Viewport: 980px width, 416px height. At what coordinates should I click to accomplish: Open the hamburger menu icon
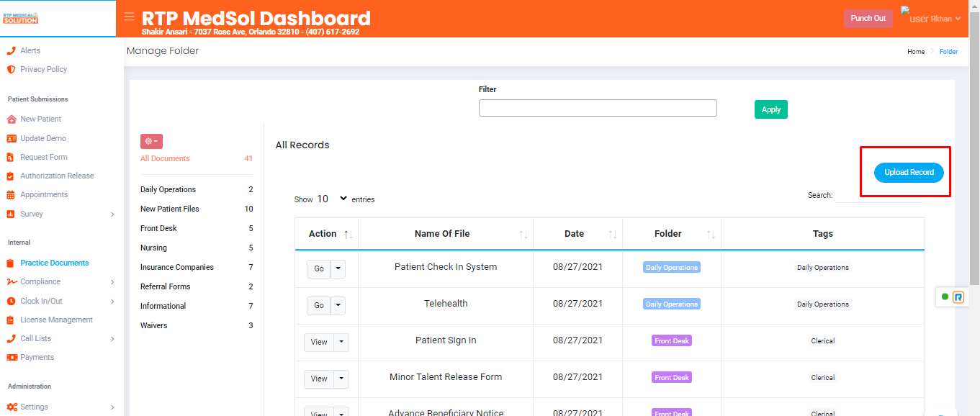(x=129, y=17)
